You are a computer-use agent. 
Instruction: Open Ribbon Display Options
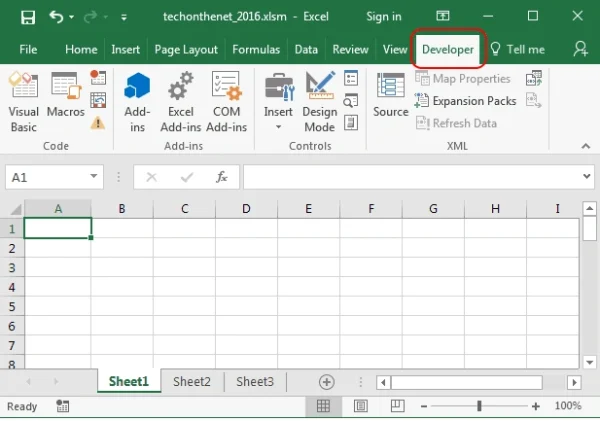coord(443,16)
